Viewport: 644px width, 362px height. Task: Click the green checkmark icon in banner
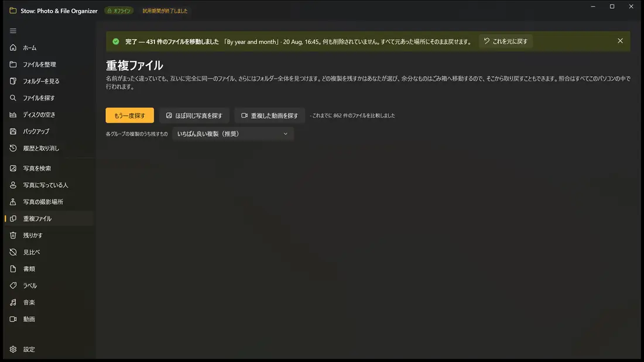(x=116, y=42)
